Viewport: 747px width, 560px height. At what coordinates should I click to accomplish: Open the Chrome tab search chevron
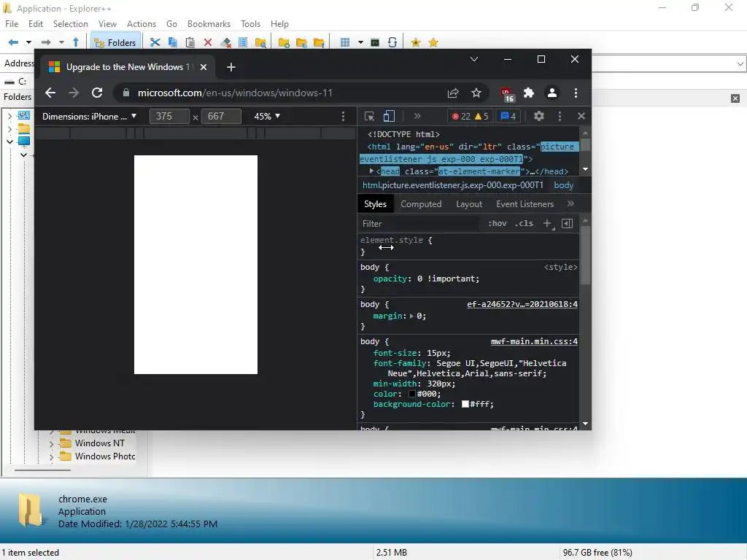[474, 59]
